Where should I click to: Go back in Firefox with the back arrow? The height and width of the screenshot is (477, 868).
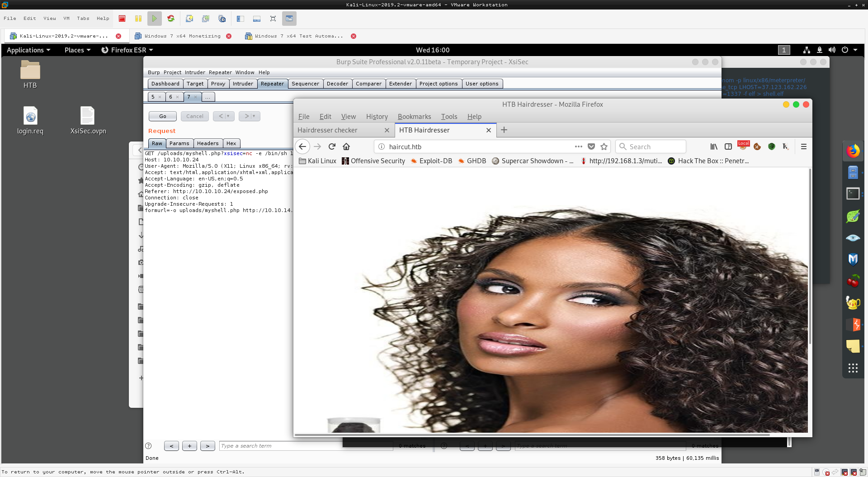302,146
